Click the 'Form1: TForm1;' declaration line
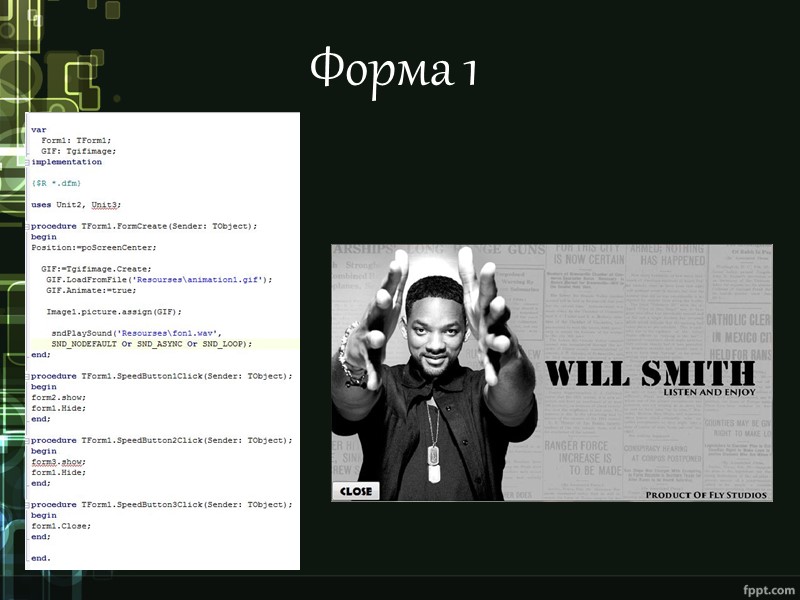Screen dimensions: 800x600 (x=76, y=140)
